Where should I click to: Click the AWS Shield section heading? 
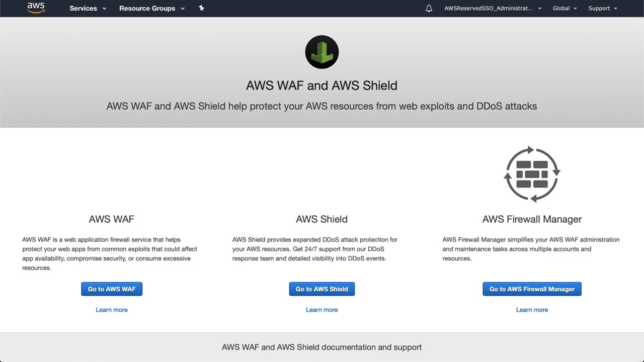pos(321,219)
